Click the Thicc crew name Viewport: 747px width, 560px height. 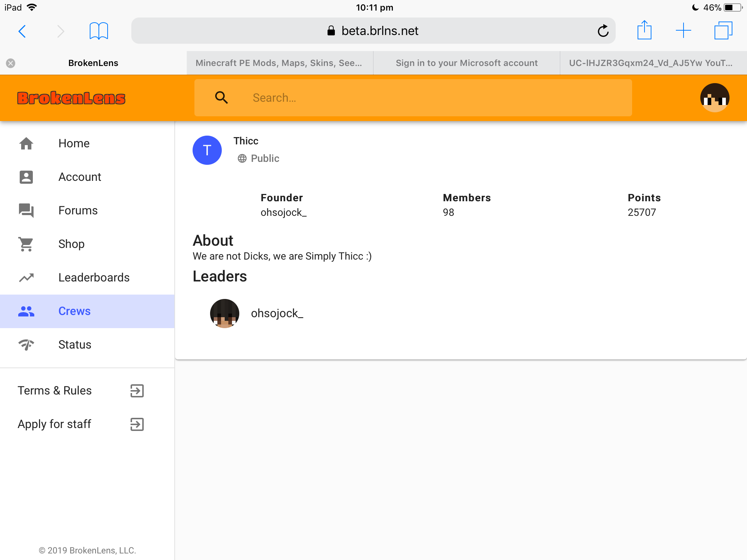246,141
